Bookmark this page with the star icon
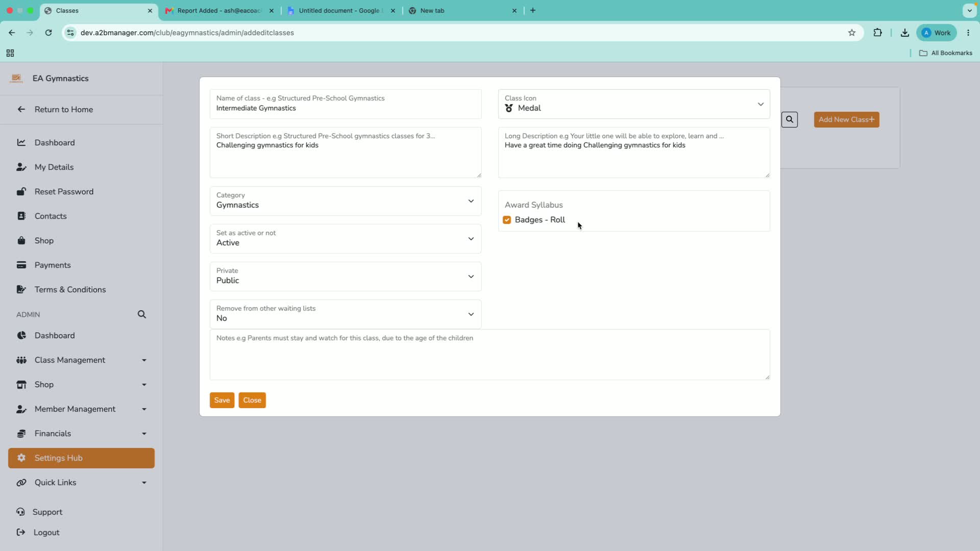Viewport: 980px width, 551px height. click(x=852, y=33)
